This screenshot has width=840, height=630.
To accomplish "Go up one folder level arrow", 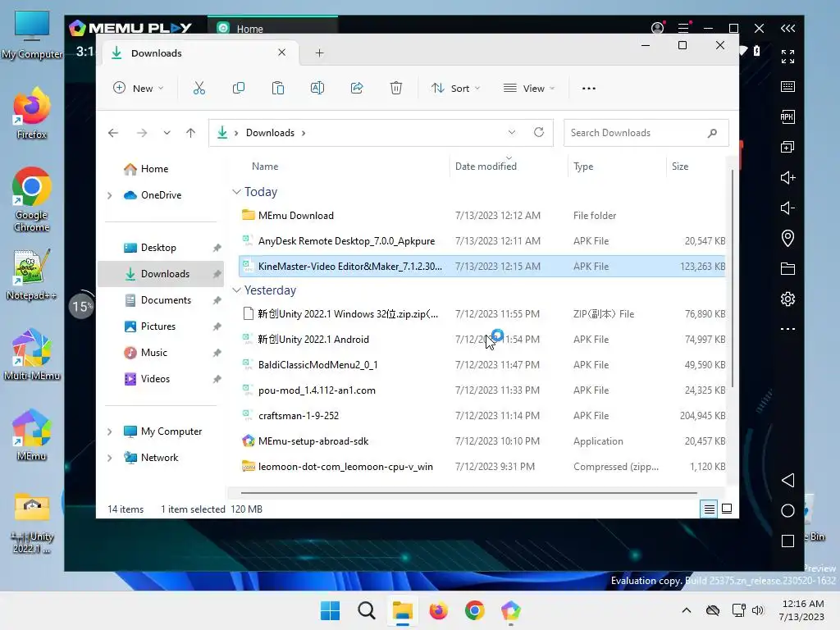I will click(x=190, y=133).
